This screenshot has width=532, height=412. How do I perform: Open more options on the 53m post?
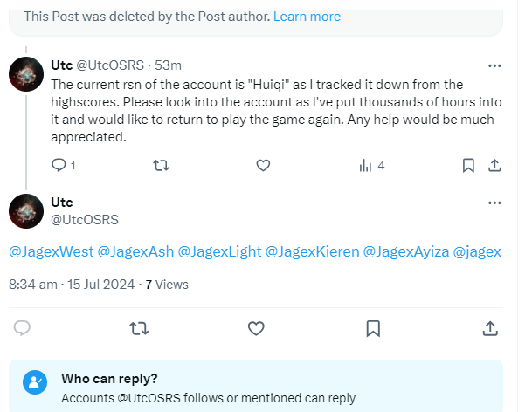coord(494,65)
